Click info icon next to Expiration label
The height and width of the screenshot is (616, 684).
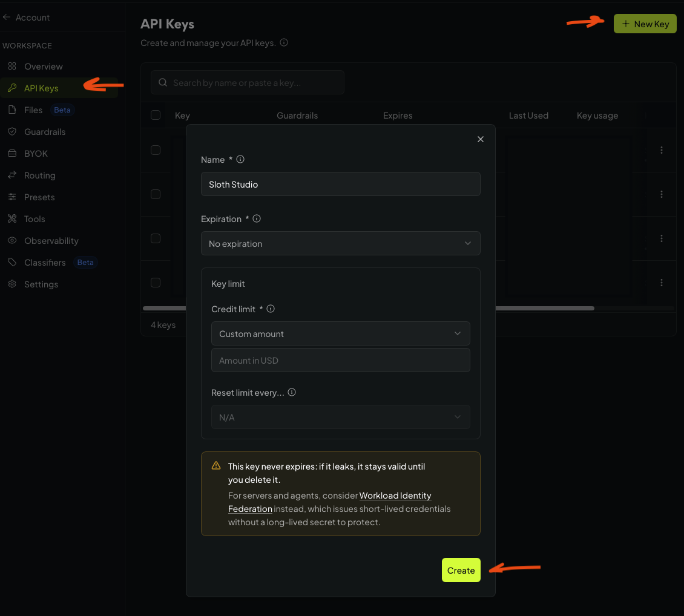pyautogui.click(x=257, y=218)
